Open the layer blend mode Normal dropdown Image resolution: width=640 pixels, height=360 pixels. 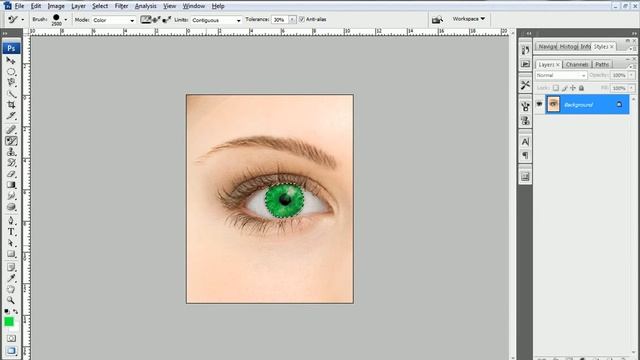(561, 76)
